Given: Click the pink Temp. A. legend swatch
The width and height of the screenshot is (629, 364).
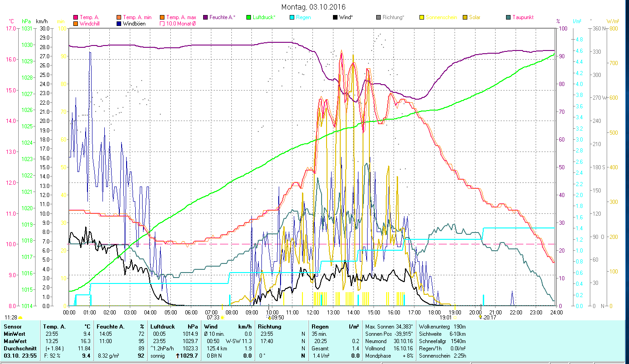Looking at the screenshot, I should pyautogui.click(x=76, y=17).
